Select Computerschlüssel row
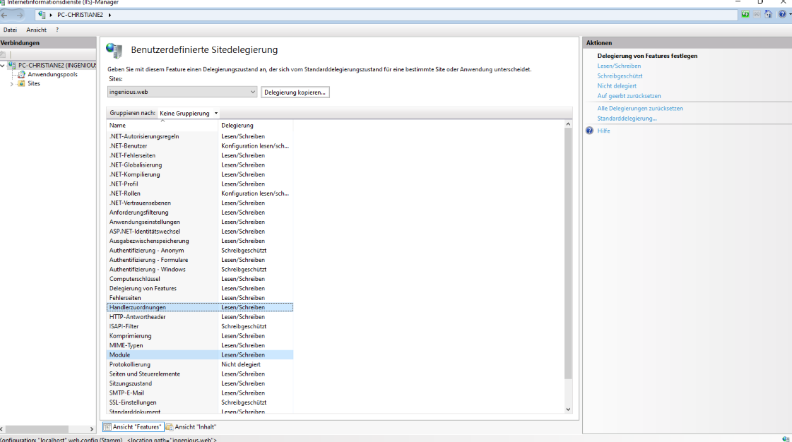Screen dimensions: 792x442 pos(200,279)
